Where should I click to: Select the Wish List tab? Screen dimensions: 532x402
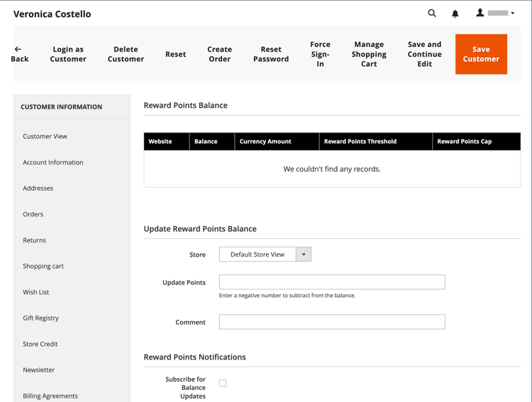click(35, 292)
